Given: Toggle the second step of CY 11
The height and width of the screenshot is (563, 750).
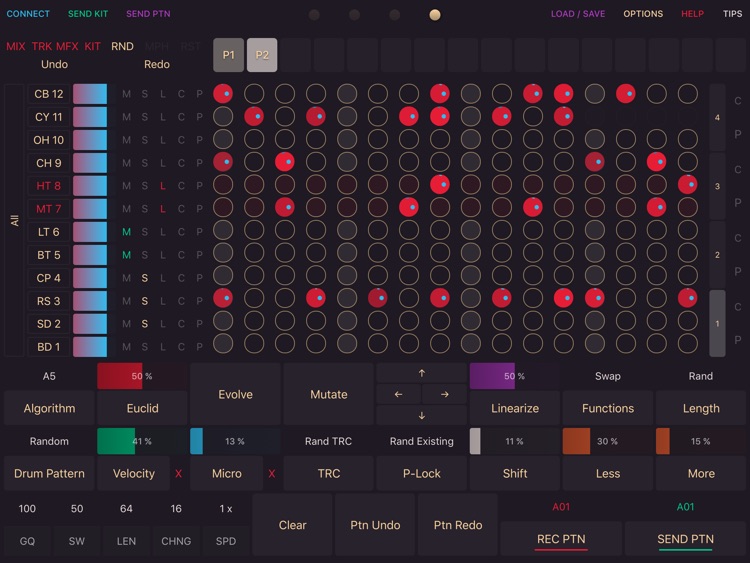Looking at the screenshot, I should [x=254, y=116].
